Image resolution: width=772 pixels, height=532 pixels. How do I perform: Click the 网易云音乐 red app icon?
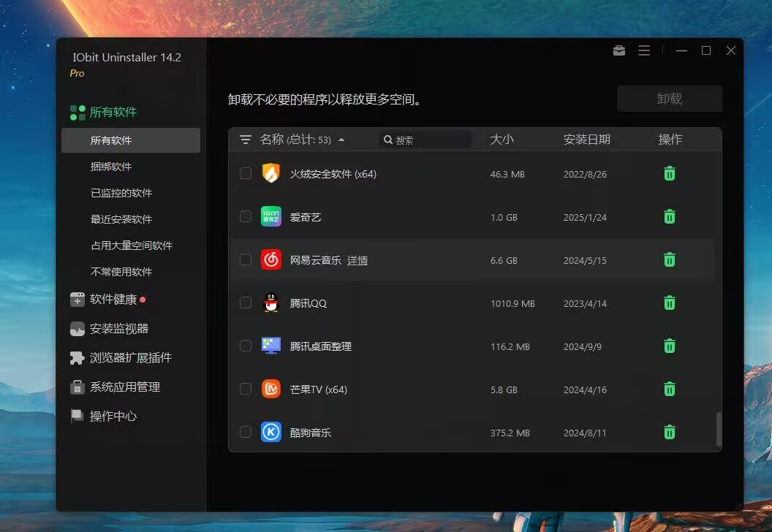270,259
